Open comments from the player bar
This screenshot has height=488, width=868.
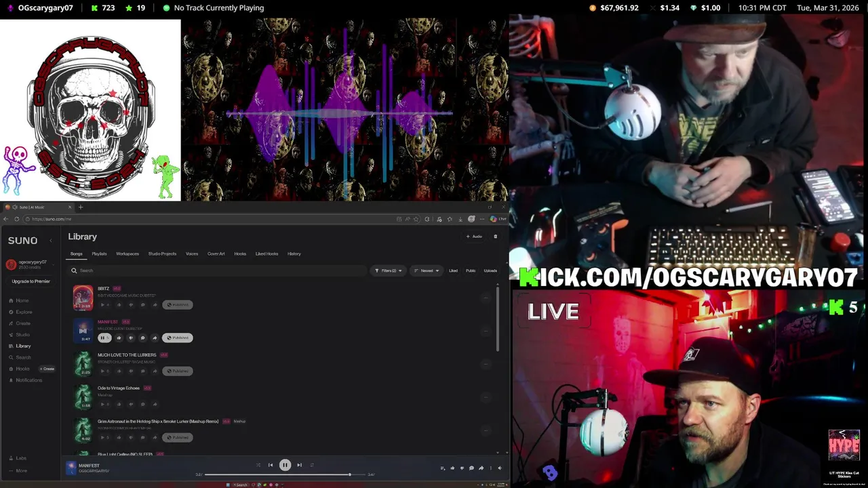tap(471, 468)
